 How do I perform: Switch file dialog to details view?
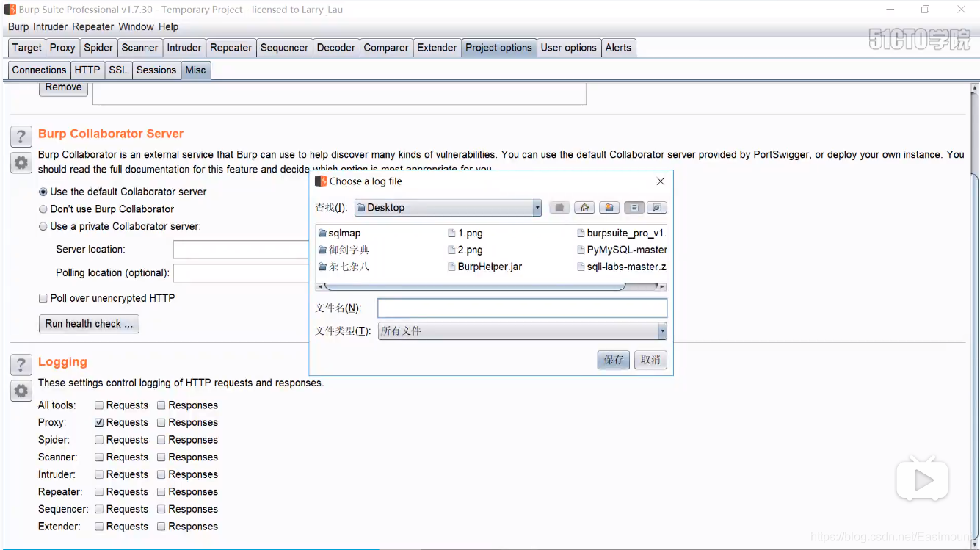656,208
